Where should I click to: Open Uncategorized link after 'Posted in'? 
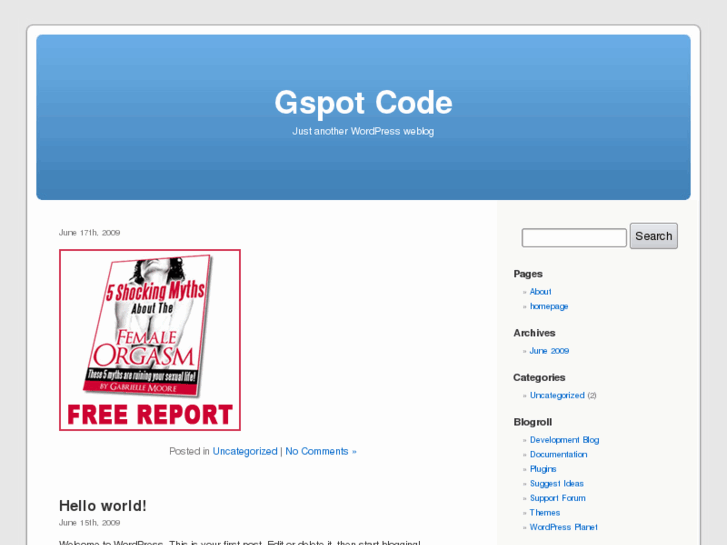point(245,451)
